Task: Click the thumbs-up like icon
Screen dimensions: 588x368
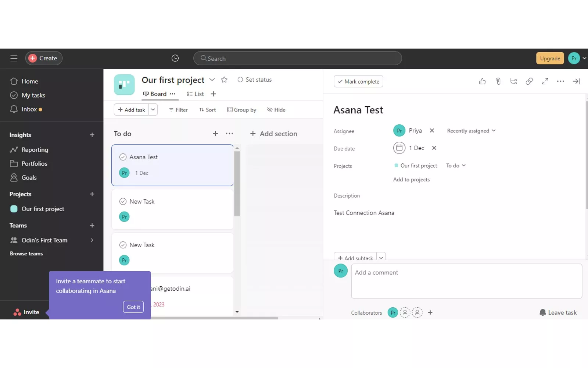Action: (x=482, y=81)
